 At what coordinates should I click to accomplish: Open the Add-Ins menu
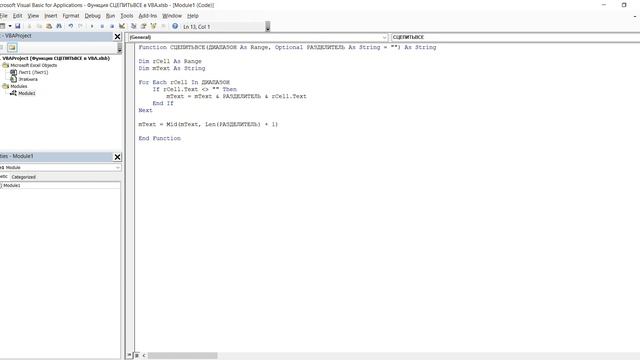pos(148,16)
